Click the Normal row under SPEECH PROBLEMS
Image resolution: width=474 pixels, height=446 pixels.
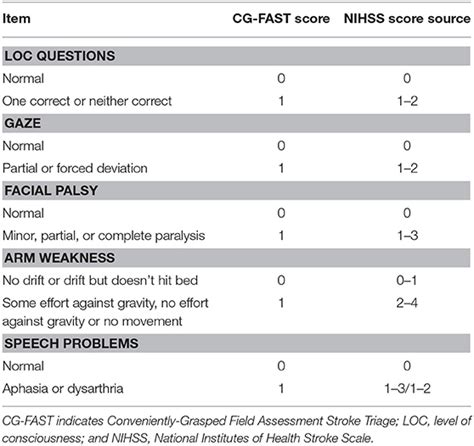[x=236, y=366]
